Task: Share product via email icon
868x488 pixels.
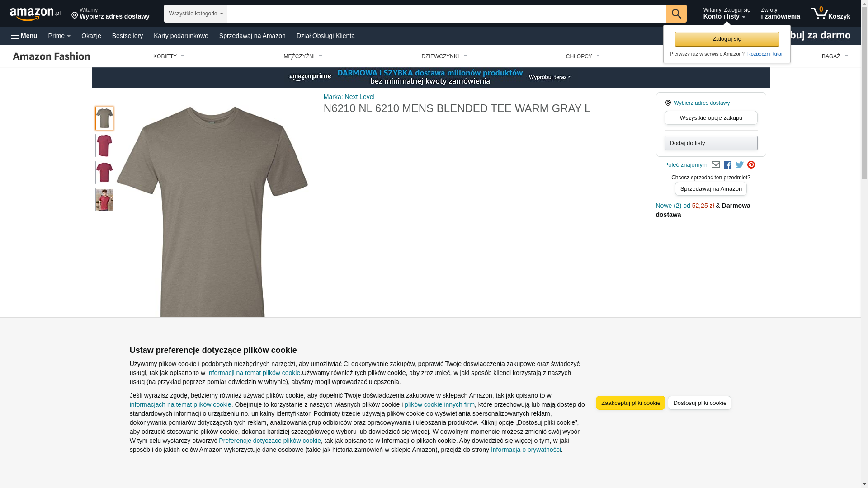Action: tap(716, 165)
